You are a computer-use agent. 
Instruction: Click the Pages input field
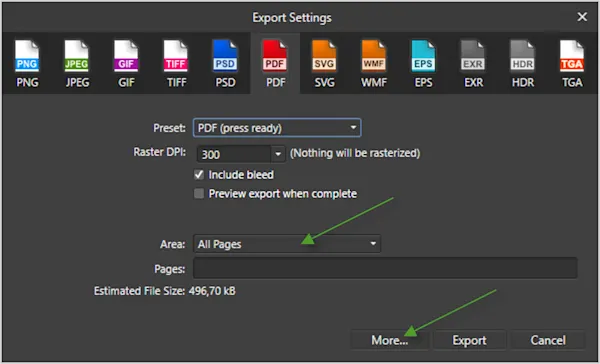pyautogui.click(x=385, y=268)
